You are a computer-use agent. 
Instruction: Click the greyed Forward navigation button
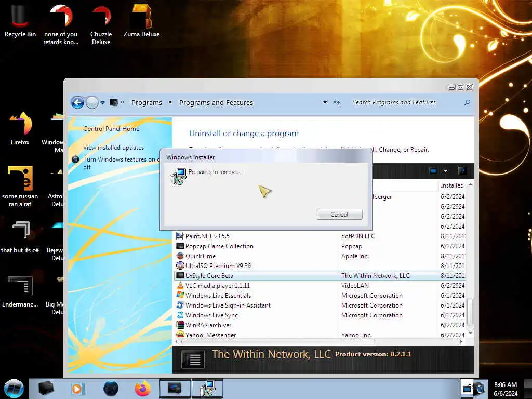(92, 102)
